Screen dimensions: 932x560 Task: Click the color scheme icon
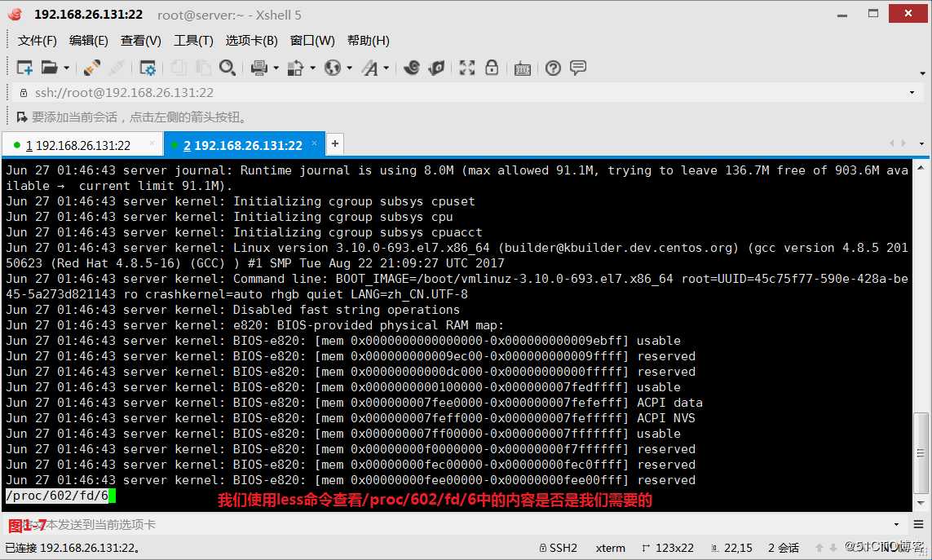pos(295,68)
